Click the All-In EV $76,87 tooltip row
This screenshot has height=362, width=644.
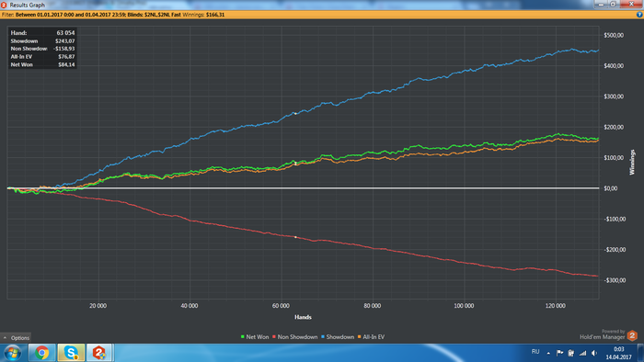click(42, 57)
